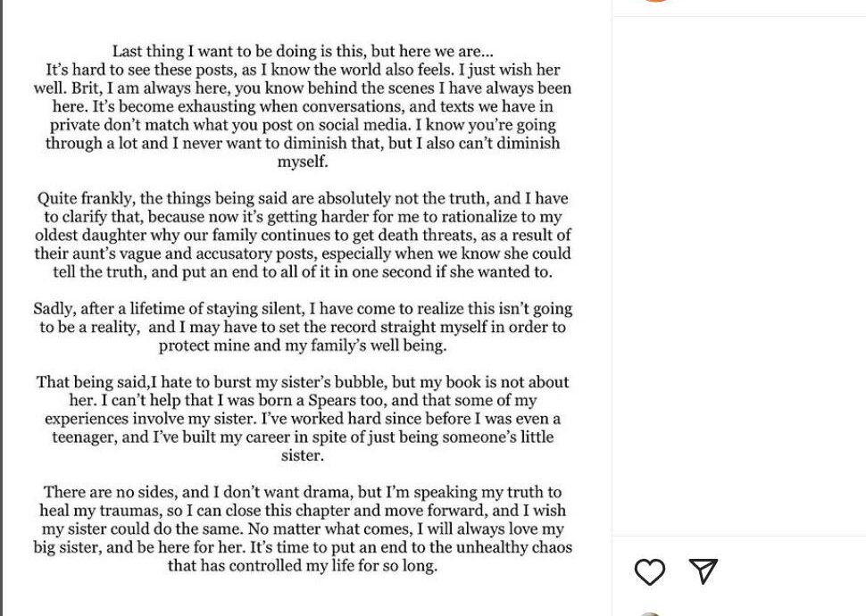Click the dark bar at the left window edge
Viewport: 866px width, 616px height.
1,308
